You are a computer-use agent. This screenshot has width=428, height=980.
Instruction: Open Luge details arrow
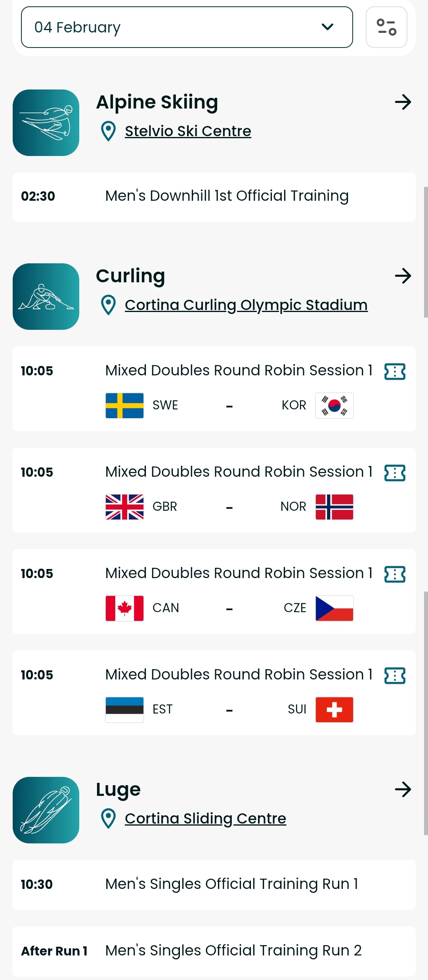tap(403, 790)
